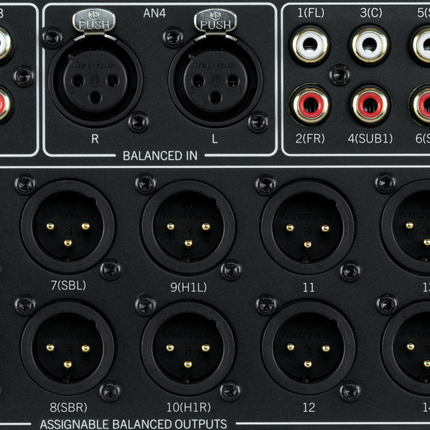Select the red RCA jack for 2(FR)
Image resolution: width=430 pixels, height=430 pixels.
310,105
